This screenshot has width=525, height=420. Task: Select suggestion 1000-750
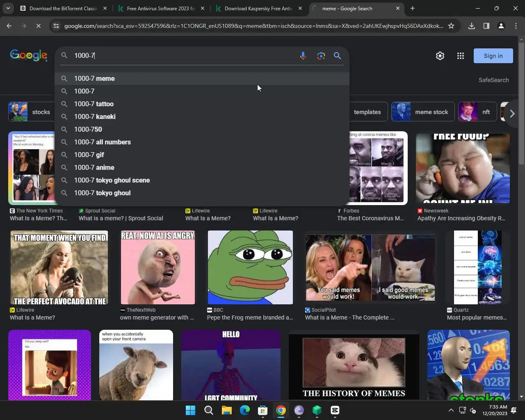[x=202, y=129]
